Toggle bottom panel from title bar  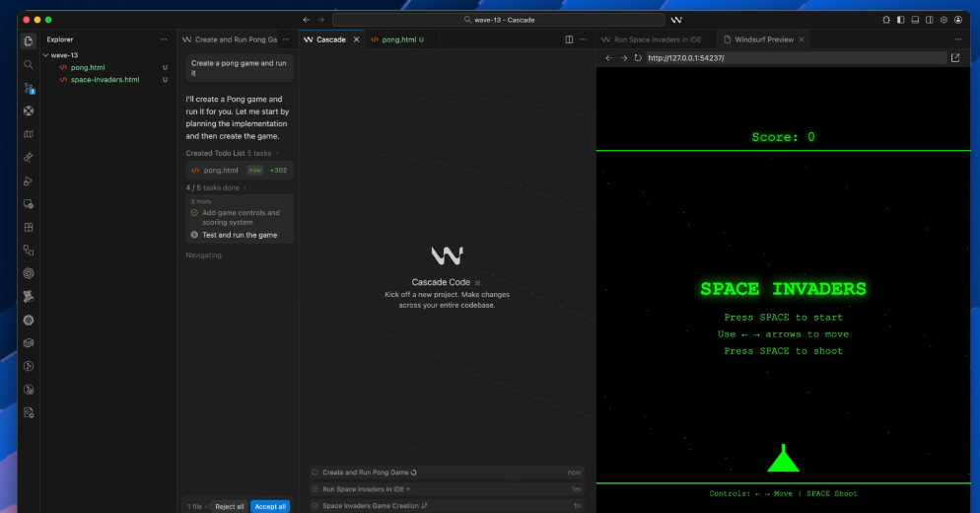pyautogui.click(x=915, y=20)
